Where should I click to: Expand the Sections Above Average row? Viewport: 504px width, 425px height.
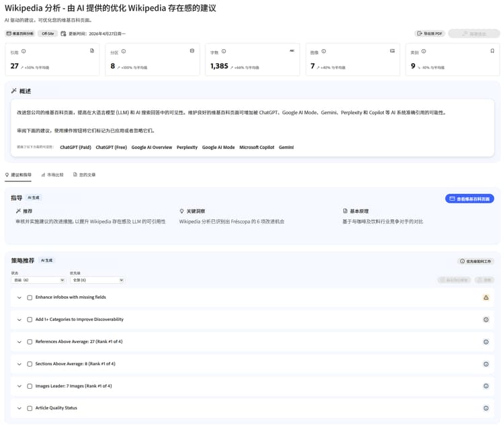click(x=19, y=364)
